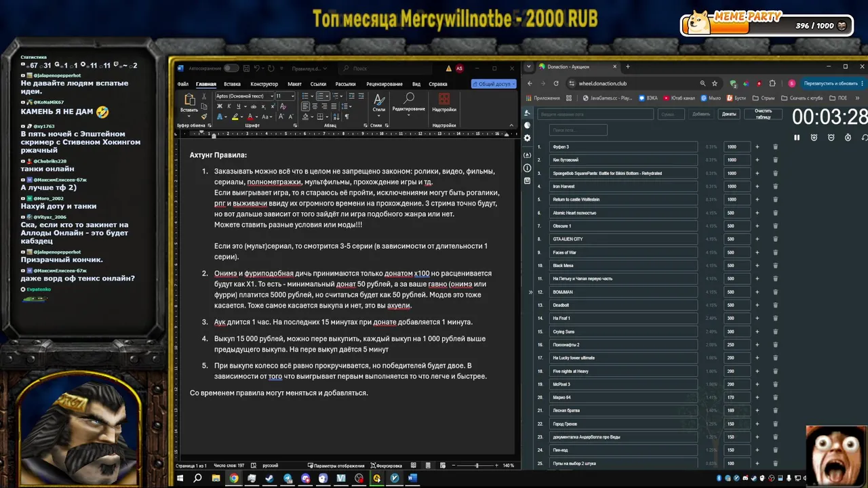Click the subtract time alarm-minus icon

831,138
